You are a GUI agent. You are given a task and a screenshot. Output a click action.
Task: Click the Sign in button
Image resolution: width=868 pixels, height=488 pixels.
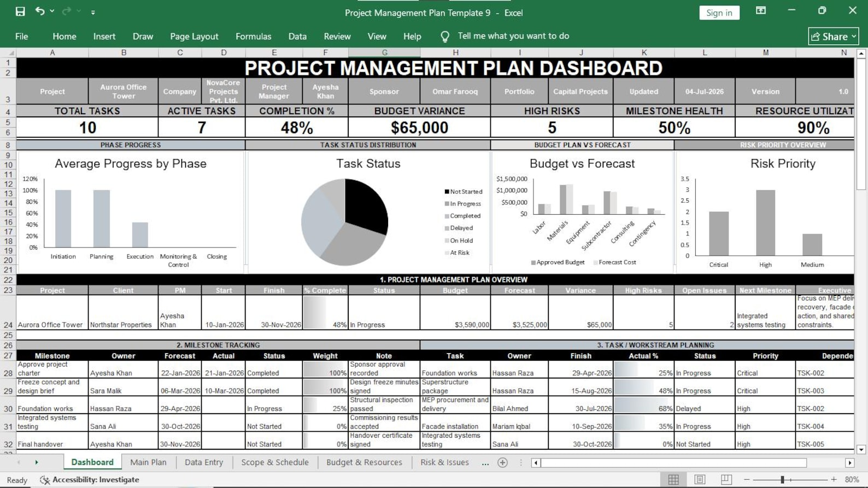[719, 13]
